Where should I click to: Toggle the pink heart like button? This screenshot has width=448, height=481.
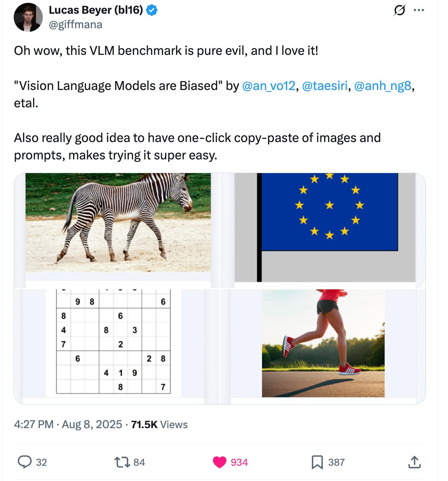(x=220, y=462)
